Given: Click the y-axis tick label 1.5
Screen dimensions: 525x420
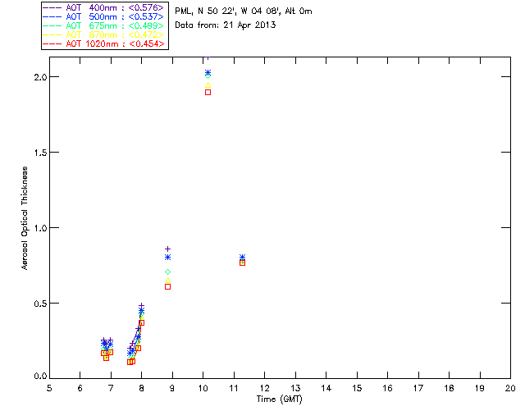Looking at the screenshot, I should (40, 153).
